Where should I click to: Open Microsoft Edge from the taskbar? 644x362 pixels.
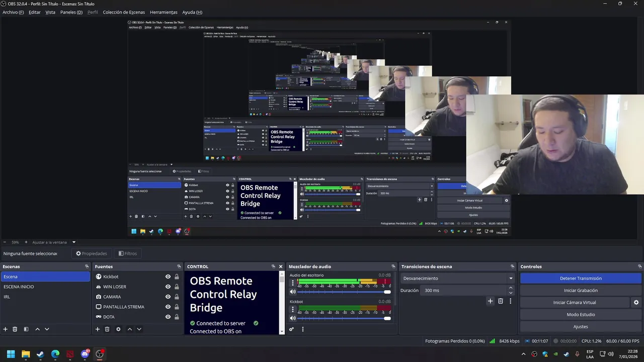[55, 354]
